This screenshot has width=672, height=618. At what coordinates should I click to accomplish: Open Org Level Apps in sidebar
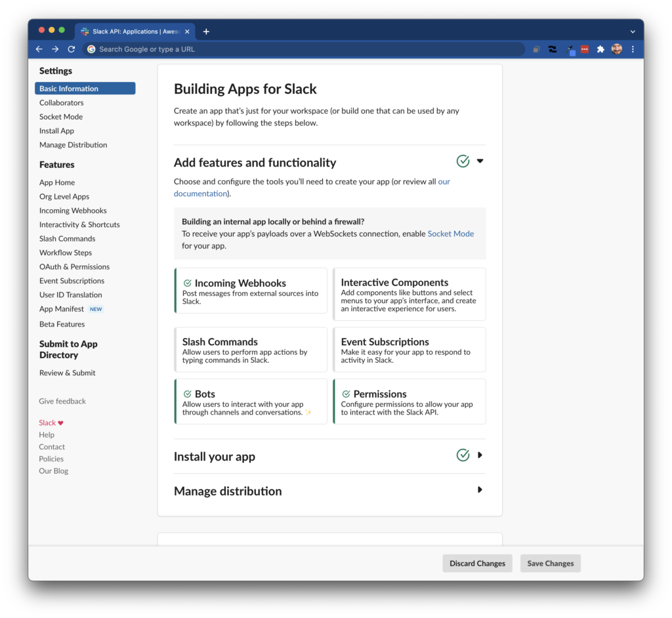64,197
